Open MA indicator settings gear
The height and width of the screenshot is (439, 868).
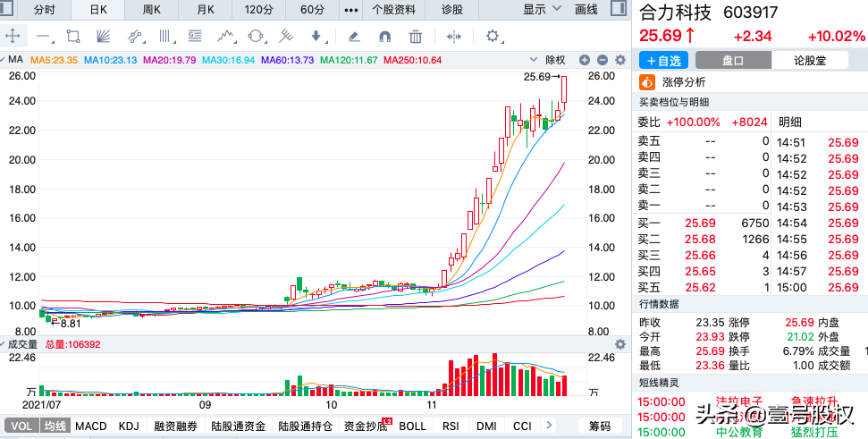point(620,60)
